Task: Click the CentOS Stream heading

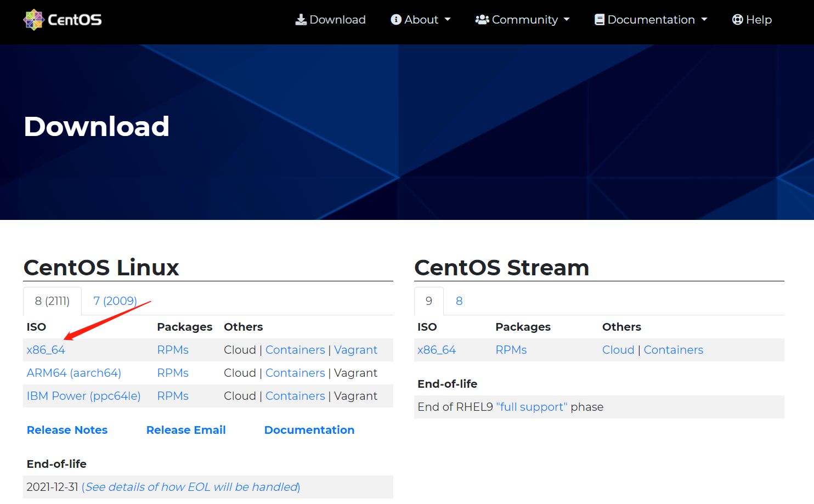Action: [502, 268]
